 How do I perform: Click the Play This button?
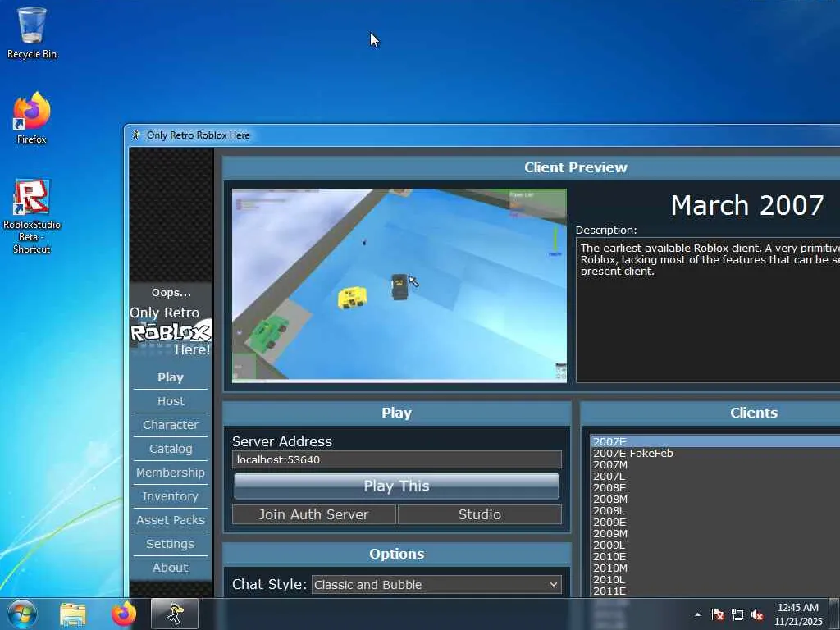397,486
